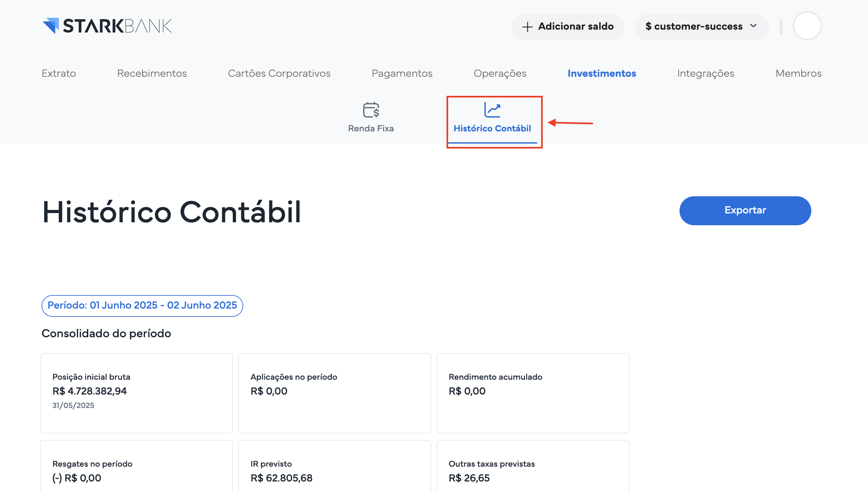This screenshot has width=868, height=492.
Task: Click the value R$ 26,65
Action: [469, 478]
